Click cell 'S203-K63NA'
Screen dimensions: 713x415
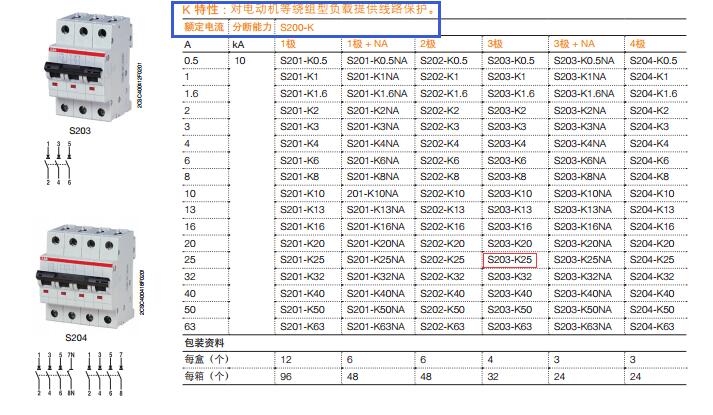(582, 327)
